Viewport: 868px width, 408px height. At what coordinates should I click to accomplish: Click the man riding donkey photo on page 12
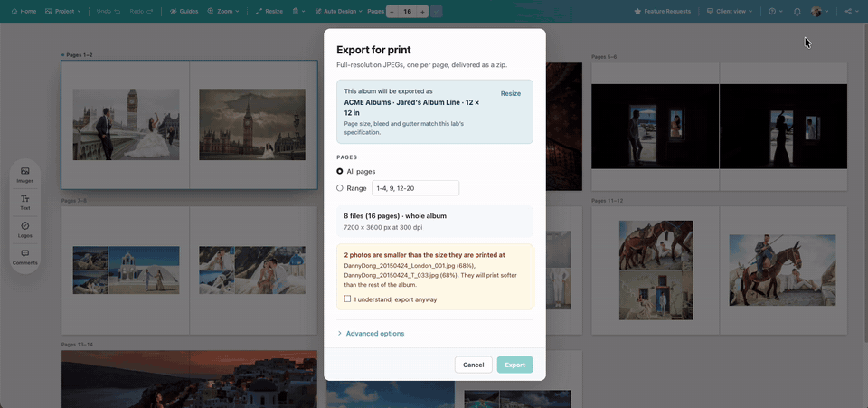pyautogui.click(x=782, y=270)
